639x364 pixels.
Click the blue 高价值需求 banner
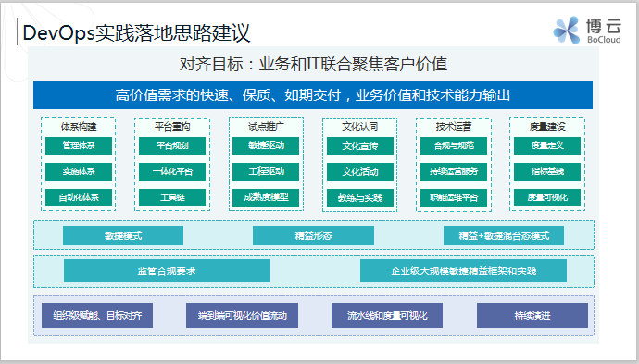click(313, 95)
